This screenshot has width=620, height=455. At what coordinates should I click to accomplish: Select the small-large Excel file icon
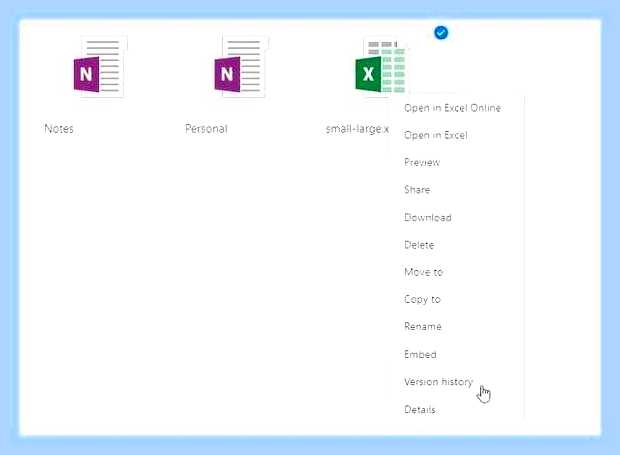[x=381, y=67]
